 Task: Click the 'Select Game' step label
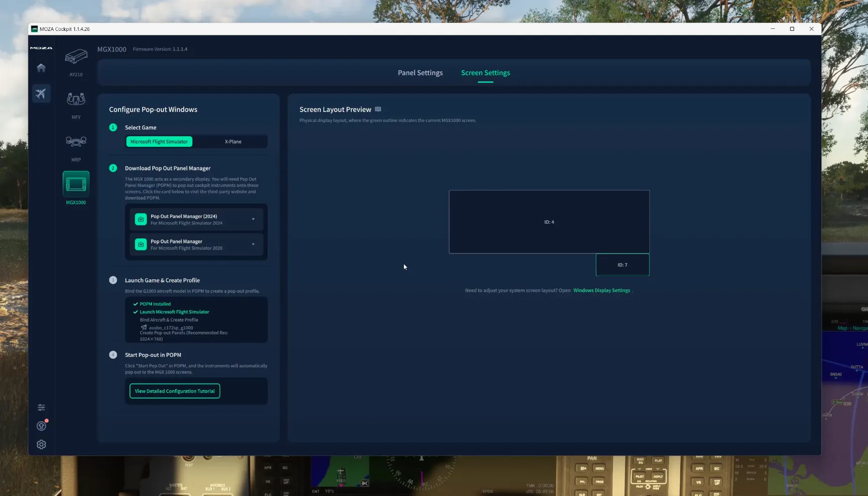(141, 128)
